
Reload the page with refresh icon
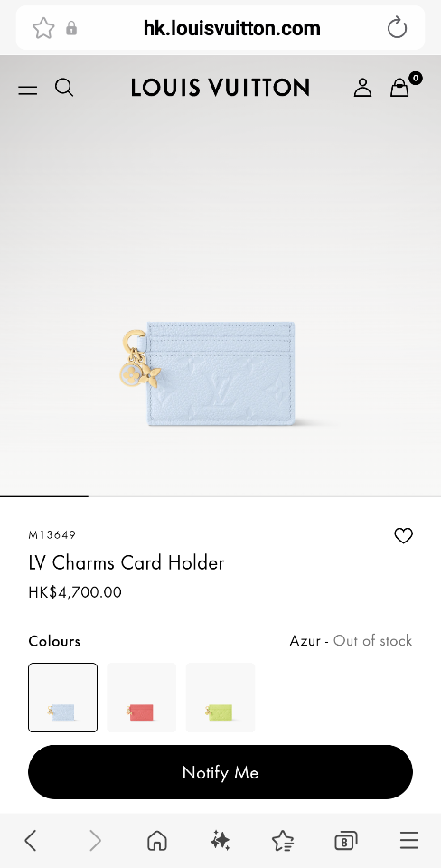397,28
